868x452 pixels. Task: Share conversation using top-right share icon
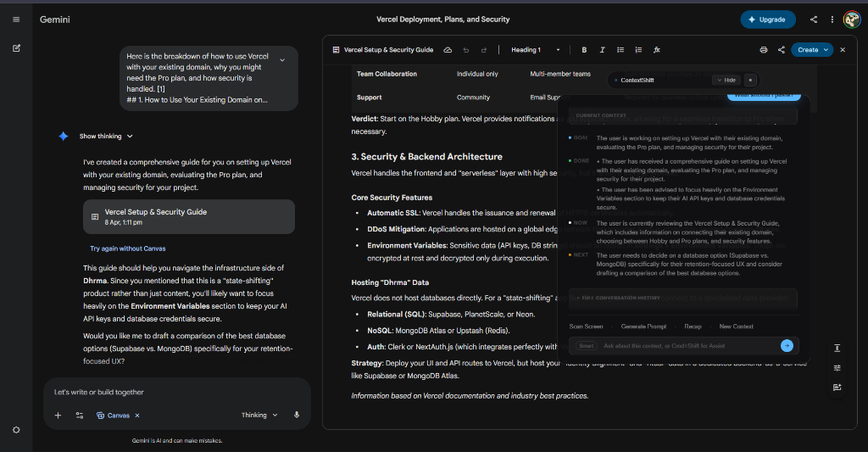[813, 20]
